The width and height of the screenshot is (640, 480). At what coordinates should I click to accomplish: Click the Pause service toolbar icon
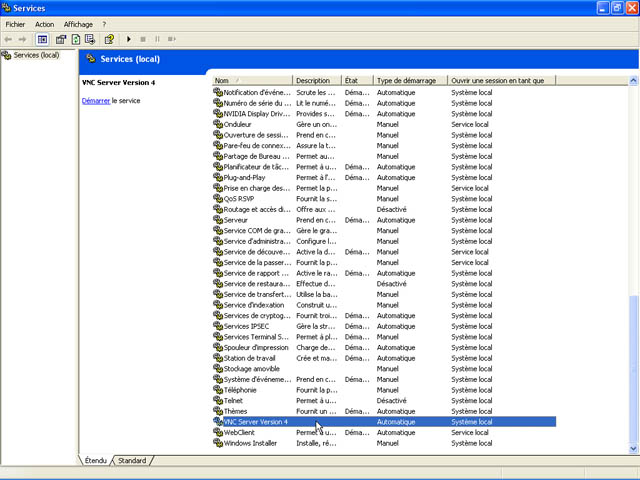click(x=157, y=39)
